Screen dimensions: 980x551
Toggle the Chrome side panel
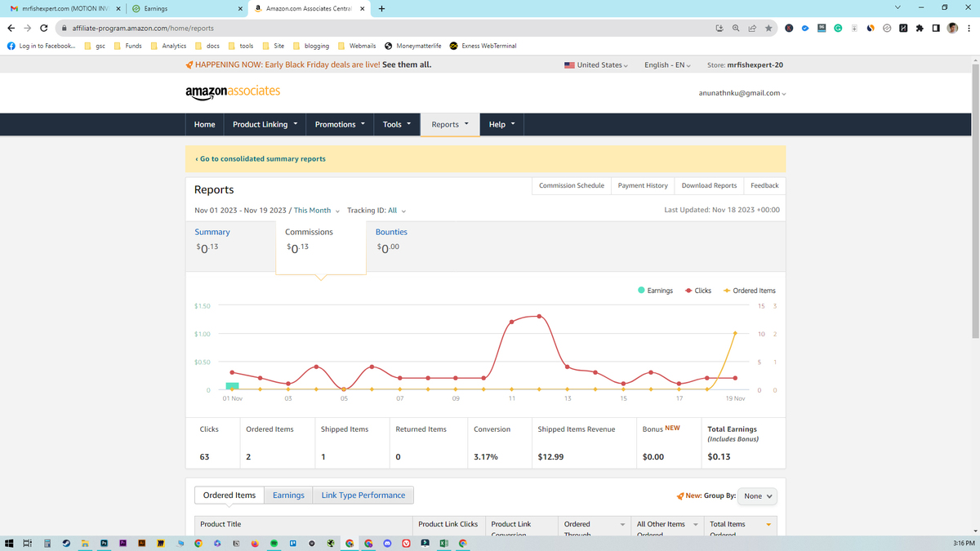coord(936,28)
